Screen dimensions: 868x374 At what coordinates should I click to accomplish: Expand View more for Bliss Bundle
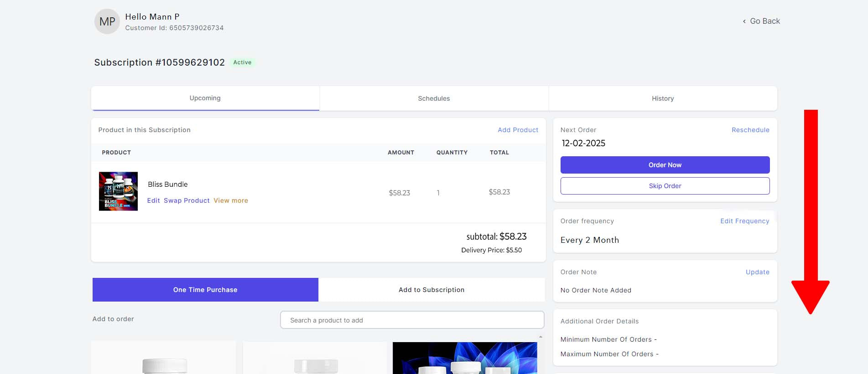pos(231,200)
